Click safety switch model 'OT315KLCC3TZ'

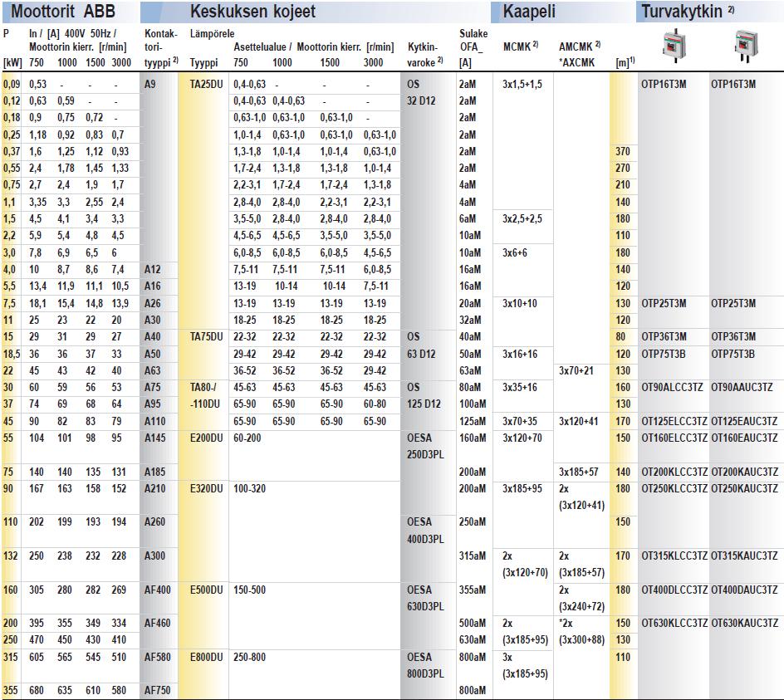pyautogui.click(x=674, y=556)
